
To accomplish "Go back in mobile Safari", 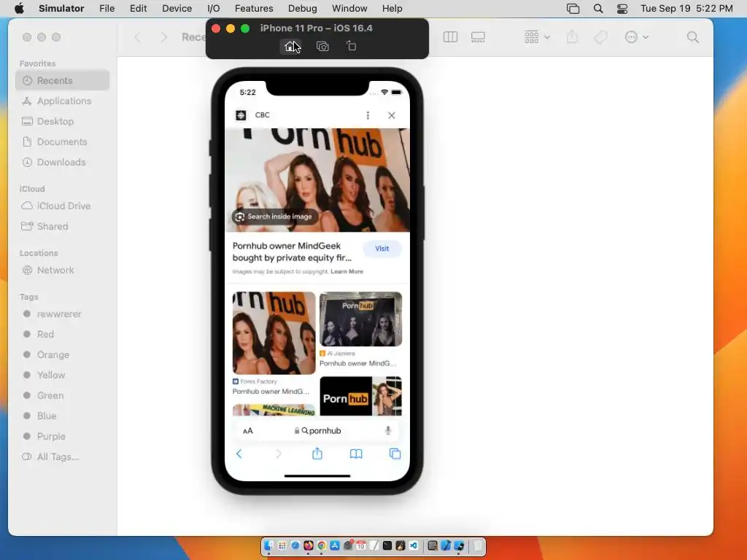I will tap(239, 454).
